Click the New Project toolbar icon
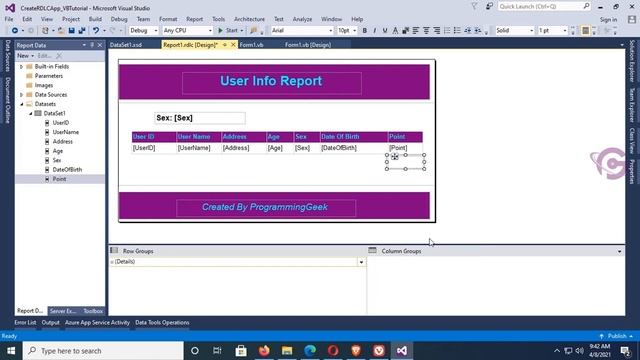Screen dimensions: 640x360 45,31
